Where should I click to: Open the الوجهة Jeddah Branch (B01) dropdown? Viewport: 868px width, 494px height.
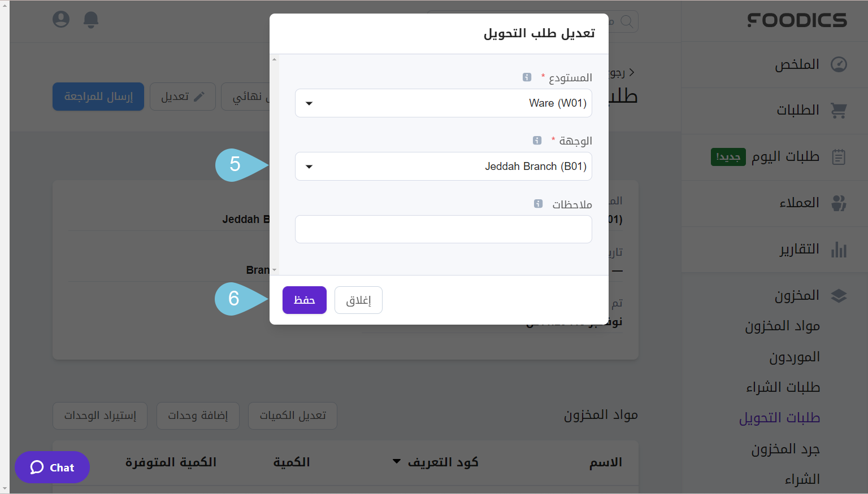[444, 166]
